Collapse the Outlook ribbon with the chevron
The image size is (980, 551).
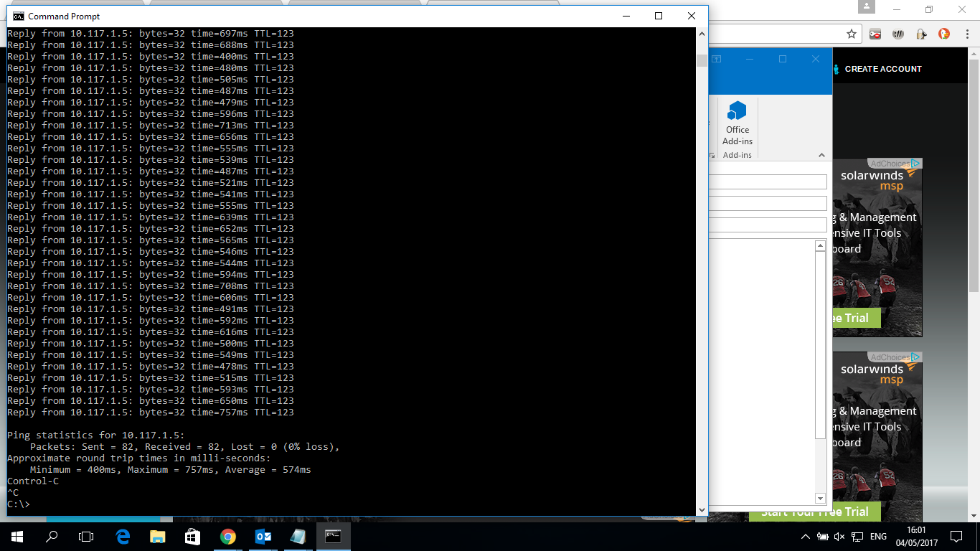821,155
